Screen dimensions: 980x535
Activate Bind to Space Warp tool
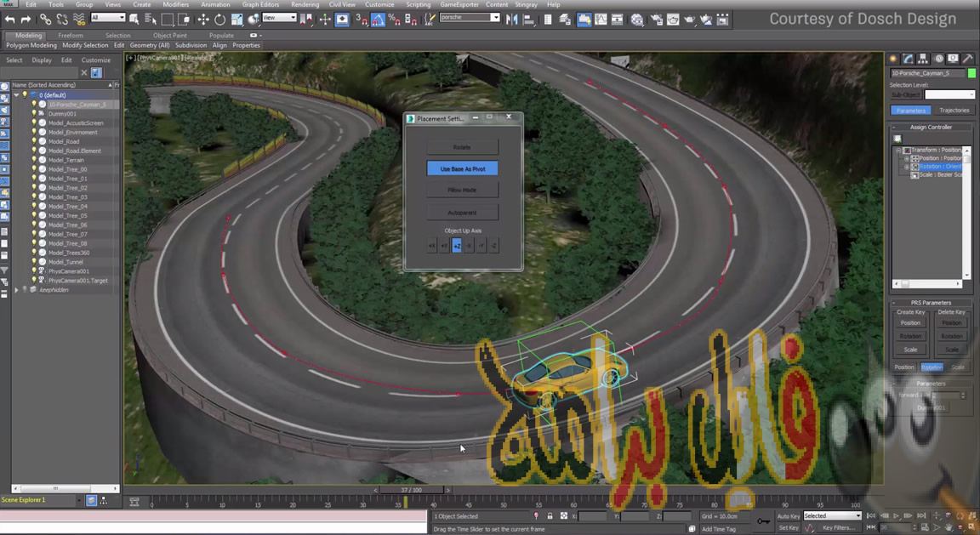(79, 20)
